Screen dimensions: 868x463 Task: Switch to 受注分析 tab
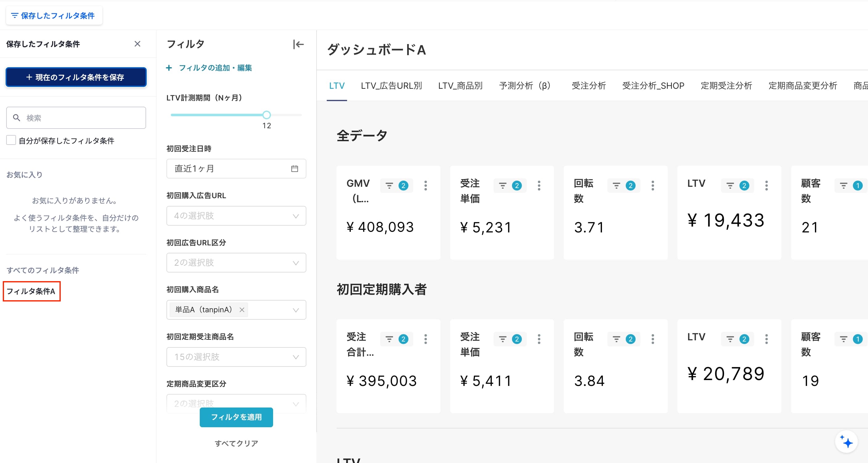(x=589, y=86)
